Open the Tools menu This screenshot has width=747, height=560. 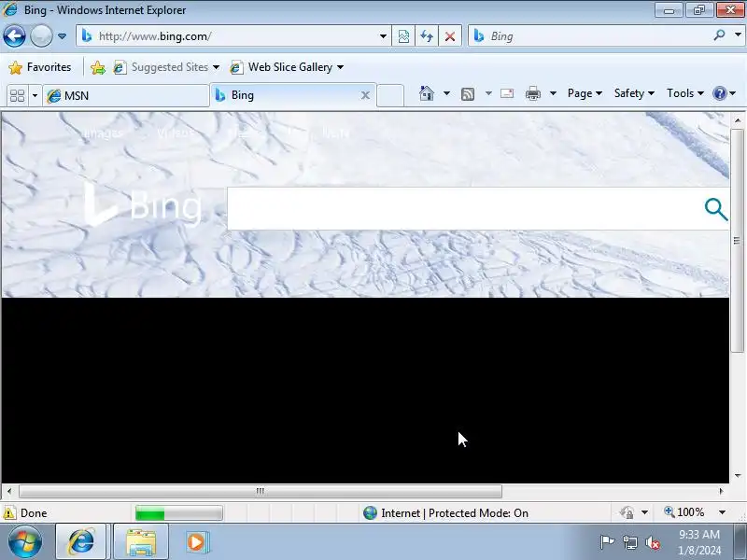tap(685, 93)
